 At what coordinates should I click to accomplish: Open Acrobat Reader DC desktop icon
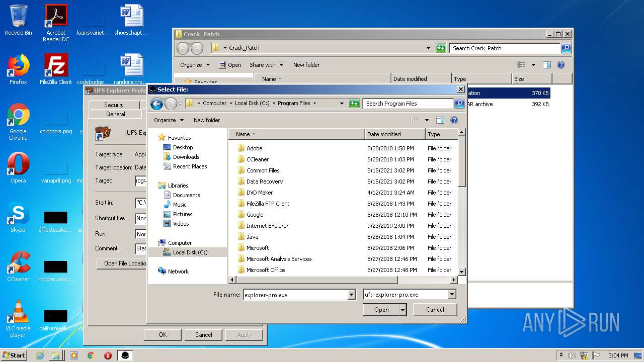56,23
